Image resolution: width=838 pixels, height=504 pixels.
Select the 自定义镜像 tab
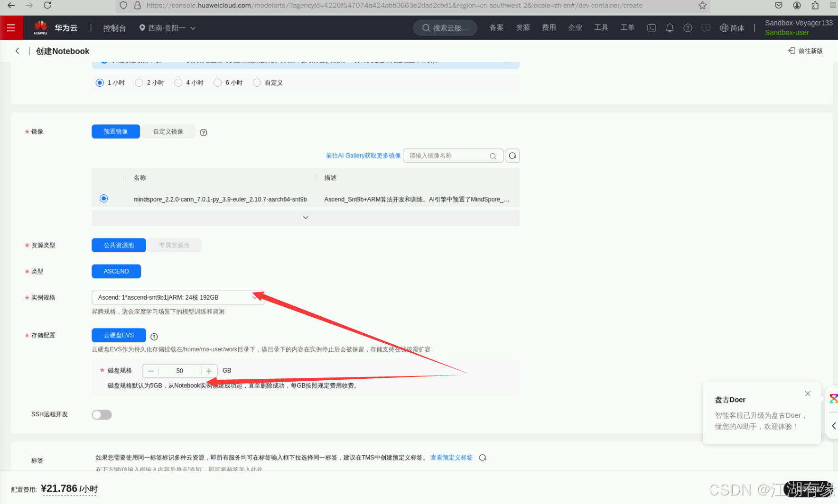click(168, 131)
